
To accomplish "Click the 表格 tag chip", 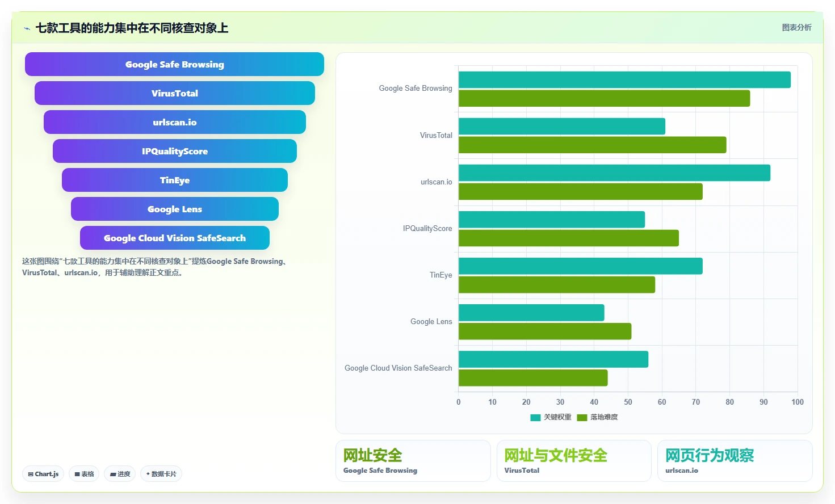I will coord(84,474).
